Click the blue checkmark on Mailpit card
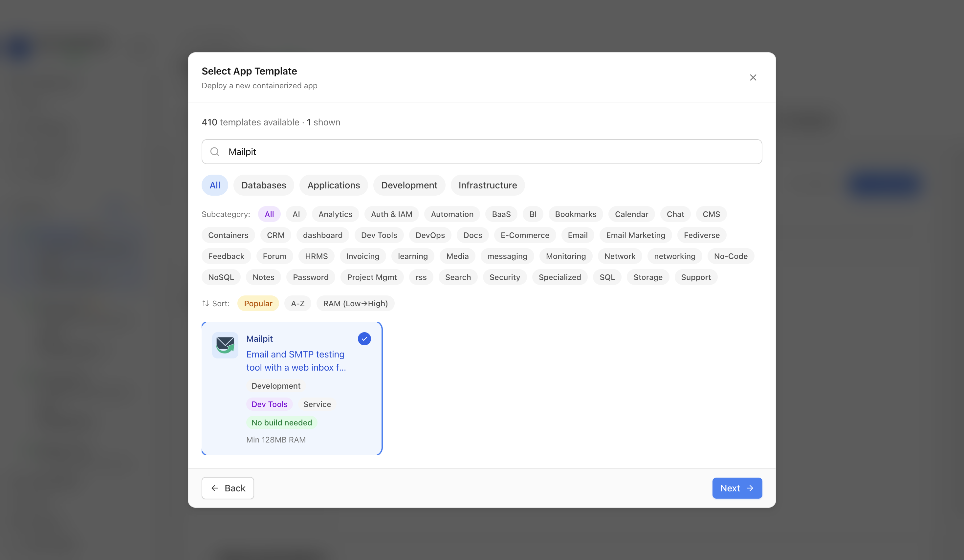Screen dimensions: 964x560 [x=364, y=339]
